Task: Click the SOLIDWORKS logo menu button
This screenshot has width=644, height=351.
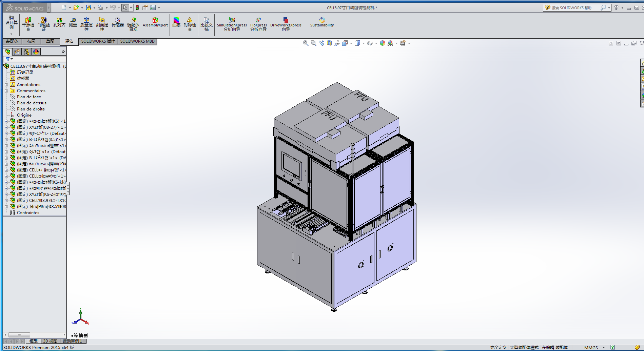Action: point(25,8)
